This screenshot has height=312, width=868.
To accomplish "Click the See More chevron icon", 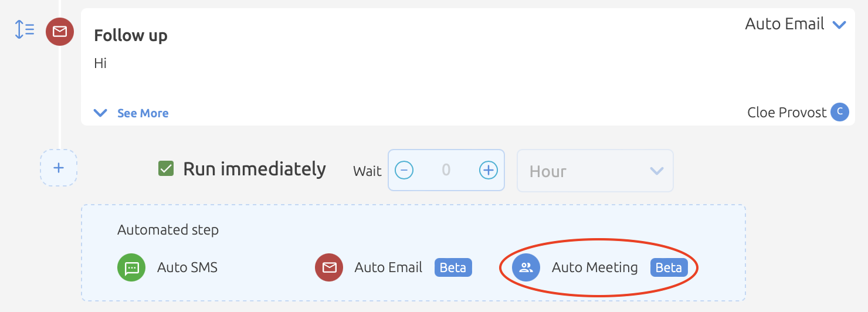I will pyautogui.click(x=101, y=113).
